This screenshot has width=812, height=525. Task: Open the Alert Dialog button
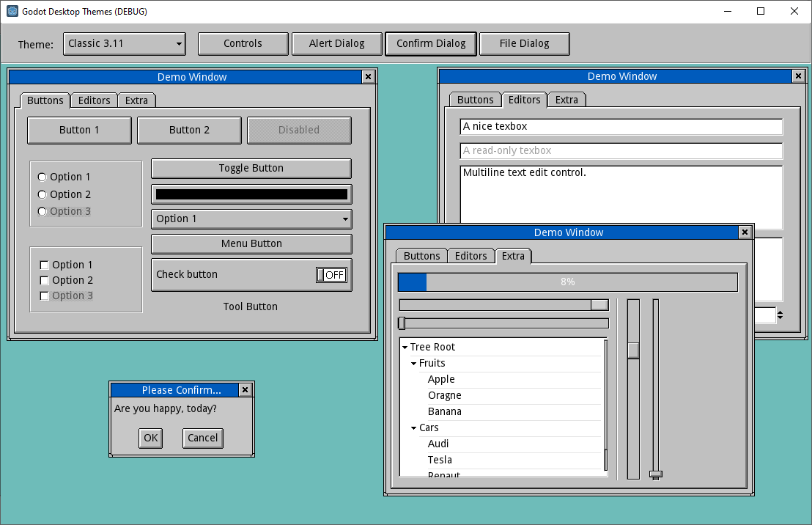pyautogui.click(x=336, y=43)
